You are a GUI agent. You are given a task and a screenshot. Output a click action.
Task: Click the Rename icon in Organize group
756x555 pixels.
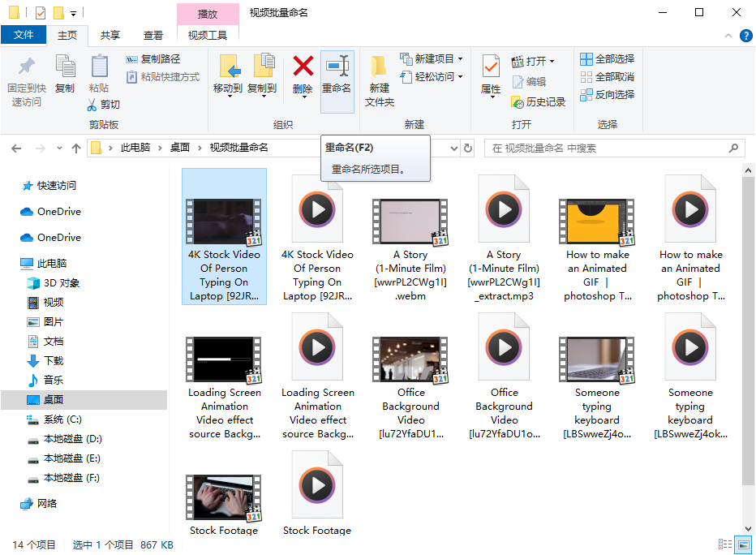(x=337, y=67)
